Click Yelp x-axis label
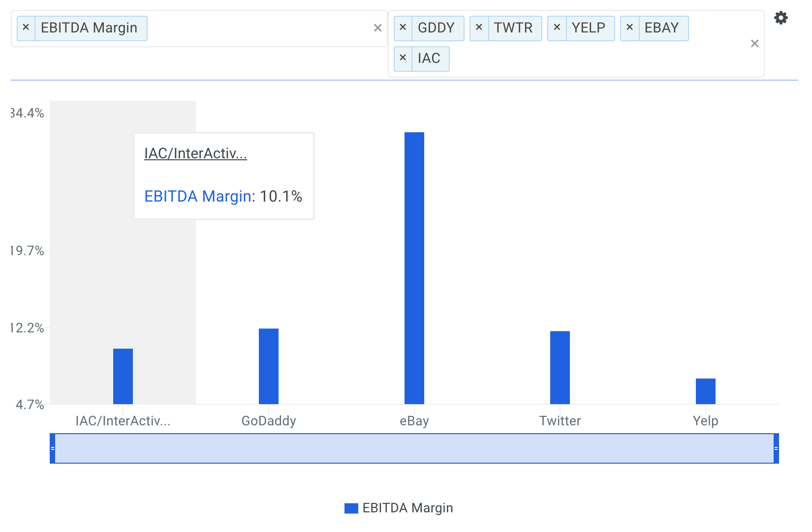Screen dimensions: 812x532 (706, 421)
